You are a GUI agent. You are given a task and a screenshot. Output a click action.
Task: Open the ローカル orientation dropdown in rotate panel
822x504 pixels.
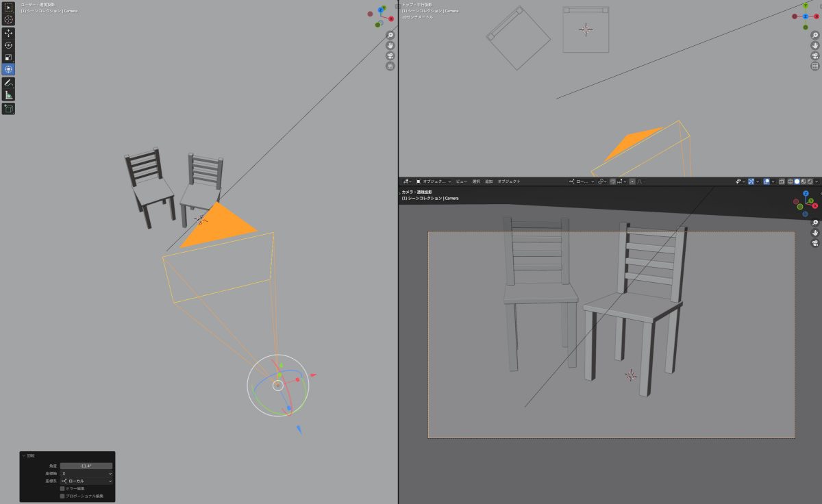point(86,481)
